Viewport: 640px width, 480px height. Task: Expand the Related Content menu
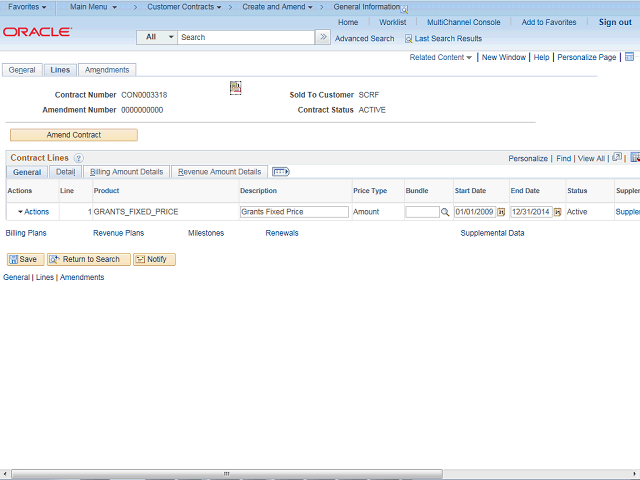(x=440, y=58)
